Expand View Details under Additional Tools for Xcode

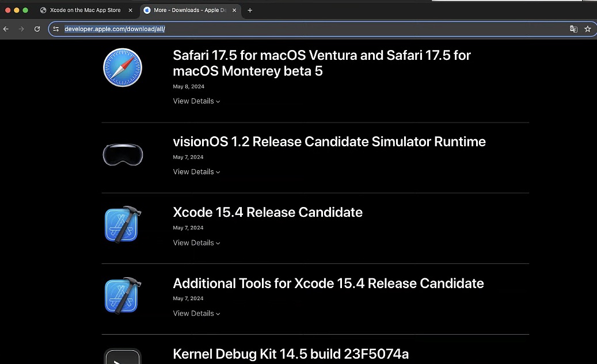196,313
